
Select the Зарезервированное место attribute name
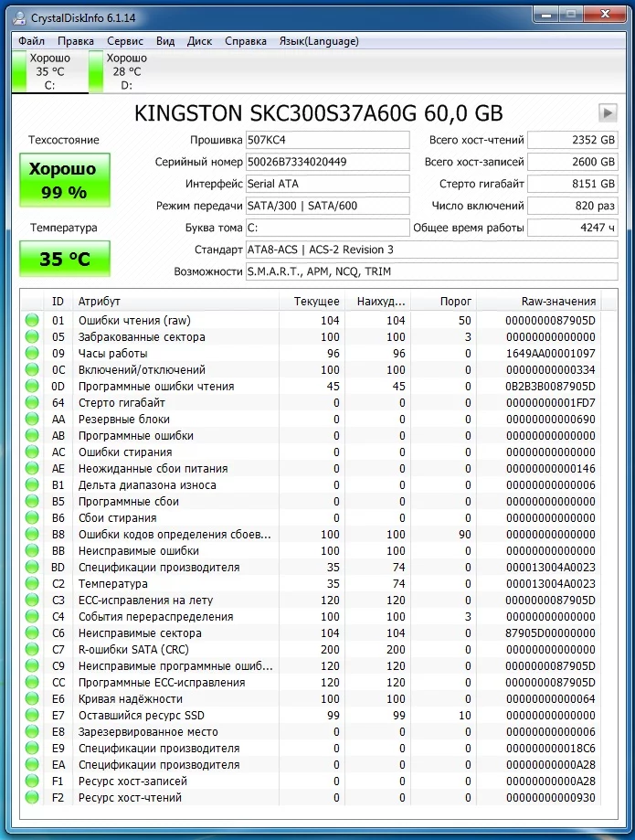pos(148,732)
